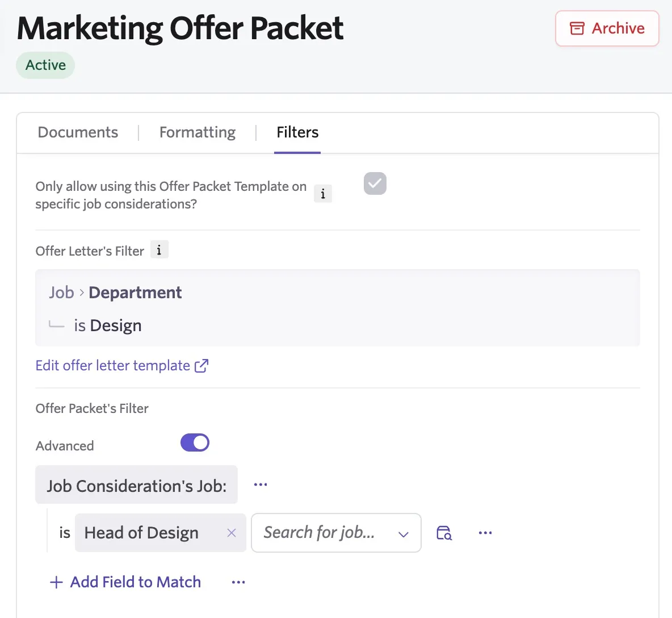The image size is (672, 618).
Task: Click the 'is Design' filter condition
Action: coord(108,325)
